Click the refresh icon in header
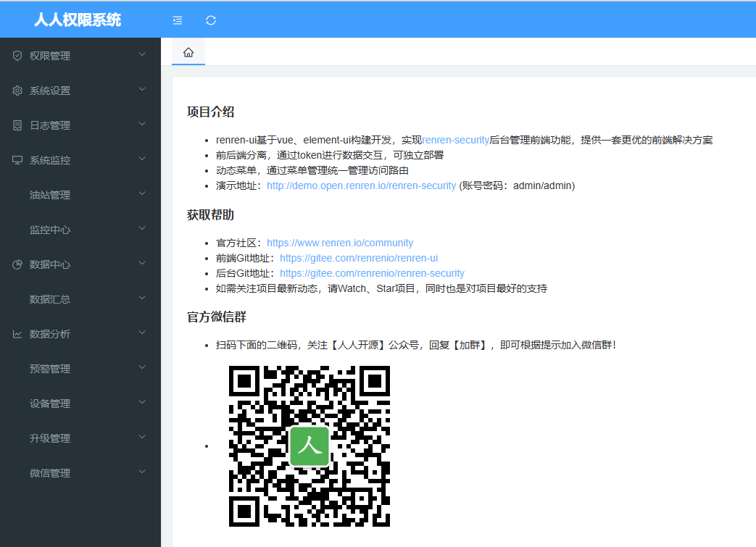 [211, 20]
